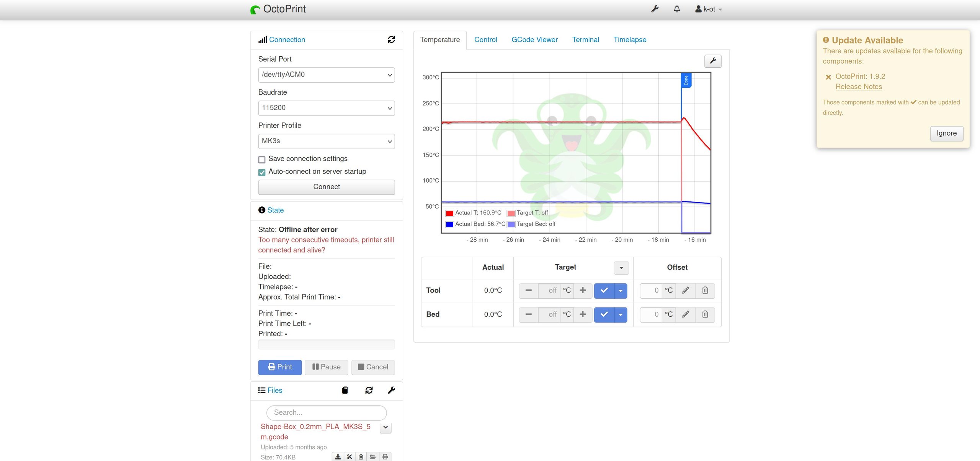Viewport: 980px width, 461px height.
Task: Open the Target column header dropdown
Action: point(621,268)
